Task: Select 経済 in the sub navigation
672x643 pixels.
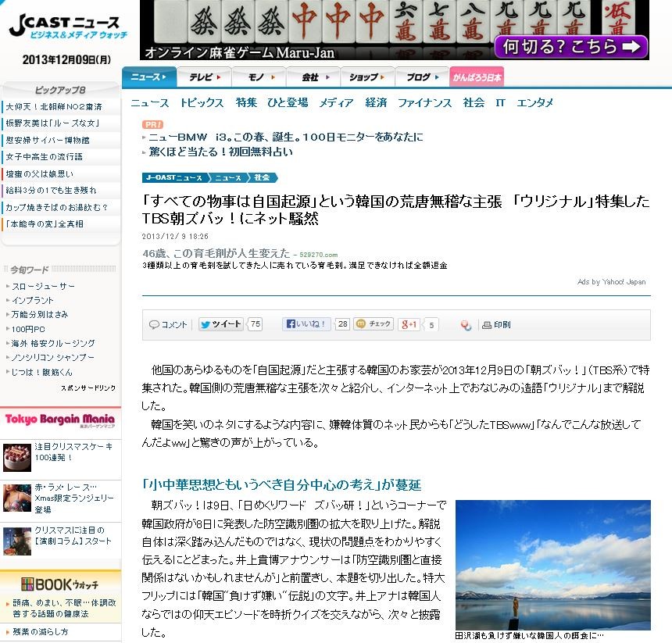Action: [376, 103]
